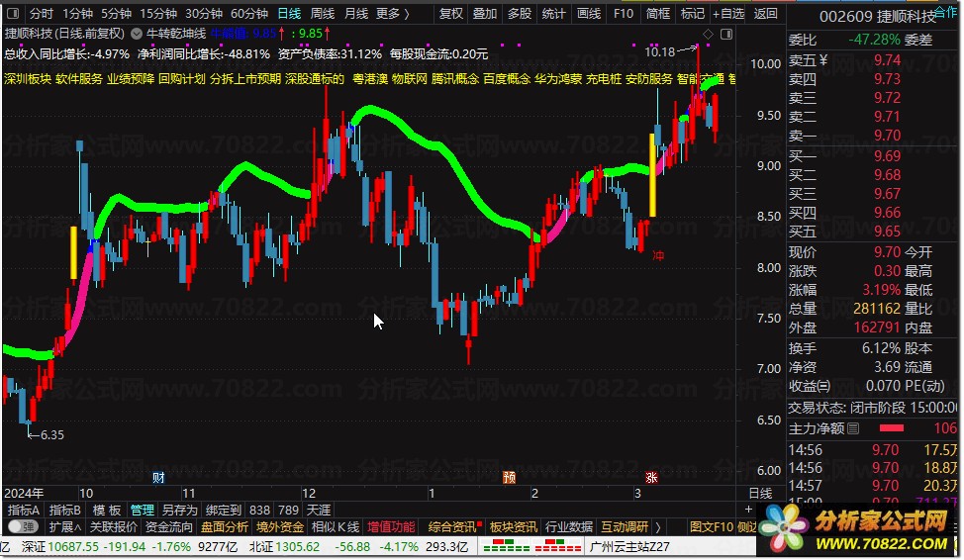This screenshot has width=964, height=560.
Task: Select 指标B tab
Action: pyautogui.click(x=64, y=510)
